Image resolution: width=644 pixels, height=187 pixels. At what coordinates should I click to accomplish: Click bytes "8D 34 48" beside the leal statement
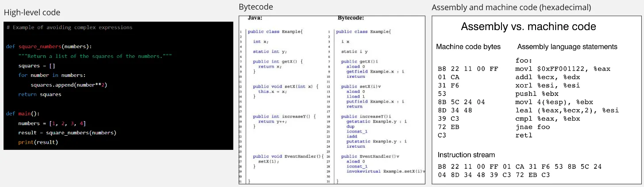(455, 110)
